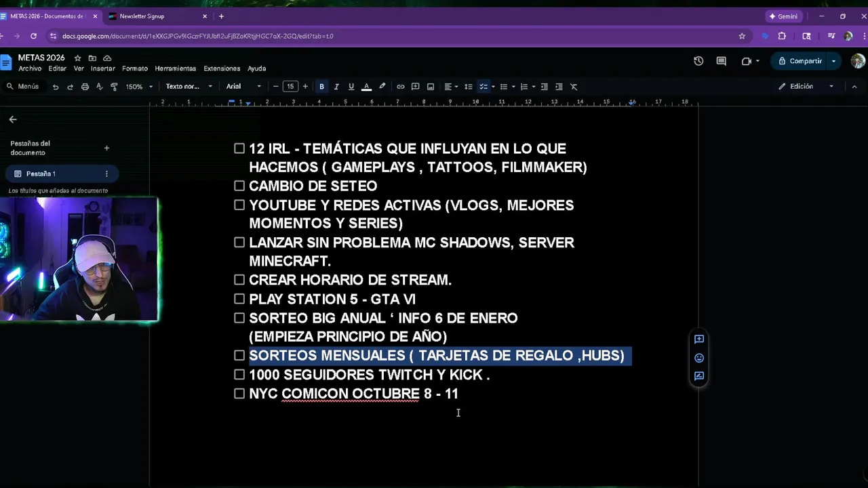
Task: Toggle the checklist button
Action: (483, 87)
